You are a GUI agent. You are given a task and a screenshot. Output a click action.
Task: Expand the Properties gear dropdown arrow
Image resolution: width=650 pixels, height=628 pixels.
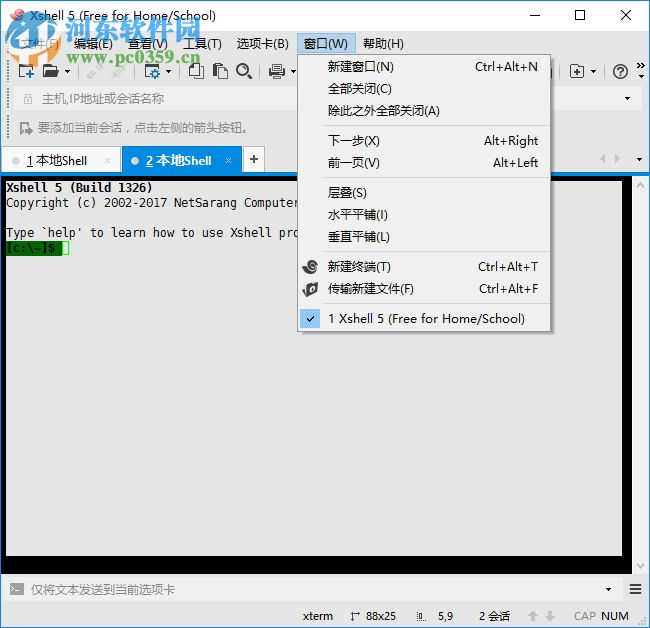click(168, 72)
